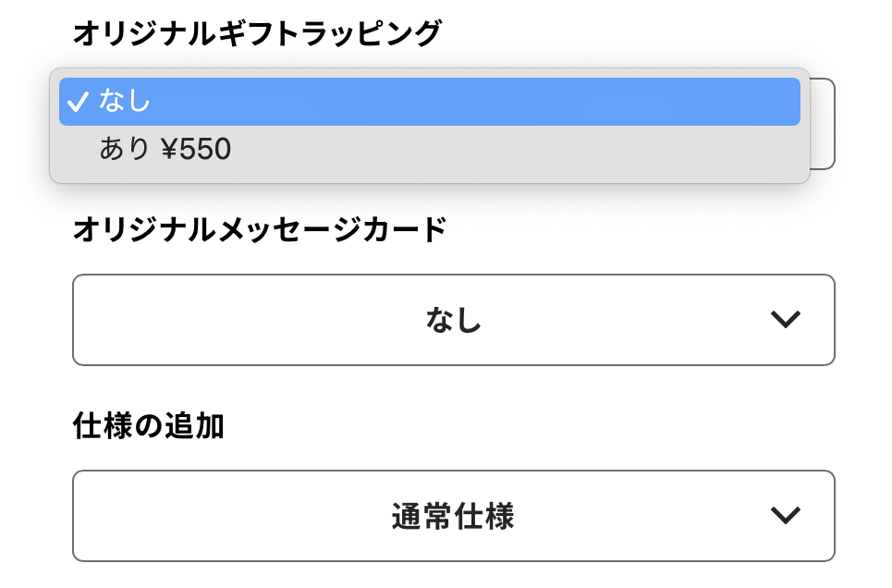Click the あり text in the popup menu

[124, 149]
